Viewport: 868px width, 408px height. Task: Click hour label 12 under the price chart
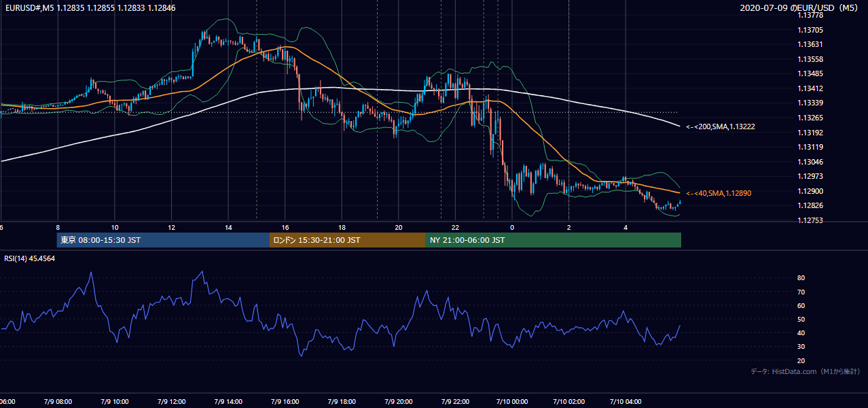pos(171,228)
